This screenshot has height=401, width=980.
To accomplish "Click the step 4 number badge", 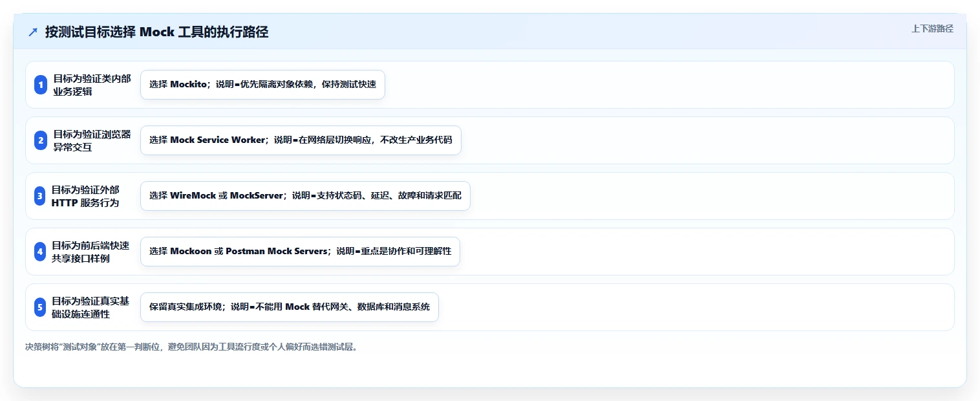I will click(x=40, y=252).
